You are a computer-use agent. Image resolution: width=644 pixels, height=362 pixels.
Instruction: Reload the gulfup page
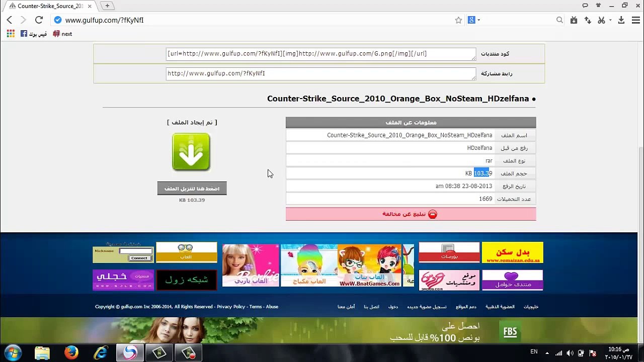(x=39, y=20)
